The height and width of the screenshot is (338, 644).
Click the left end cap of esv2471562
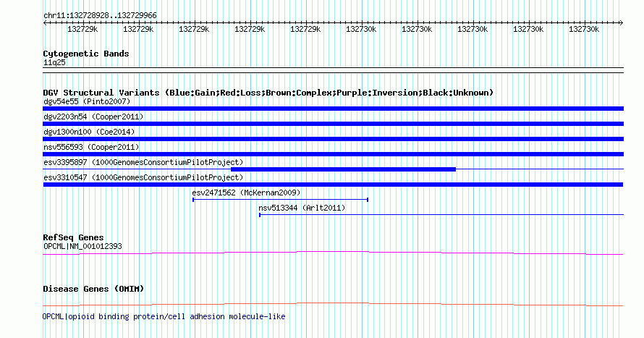tap(193, 200)
